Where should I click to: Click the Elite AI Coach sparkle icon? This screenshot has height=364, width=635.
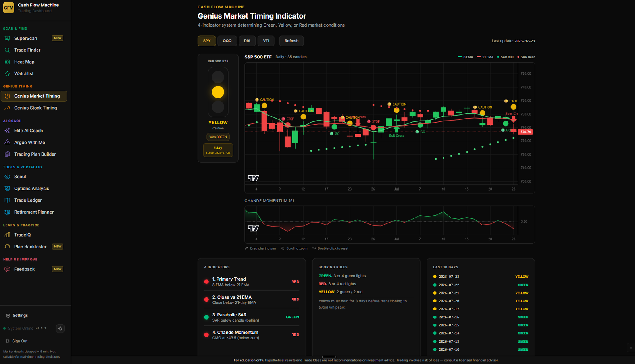(7, 131)
